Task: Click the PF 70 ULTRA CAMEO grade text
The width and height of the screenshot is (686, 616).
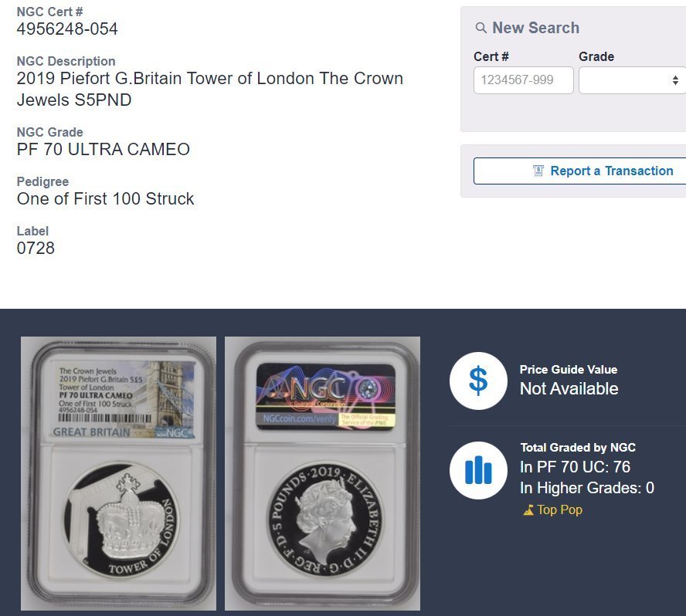Action: pos(104,149)
